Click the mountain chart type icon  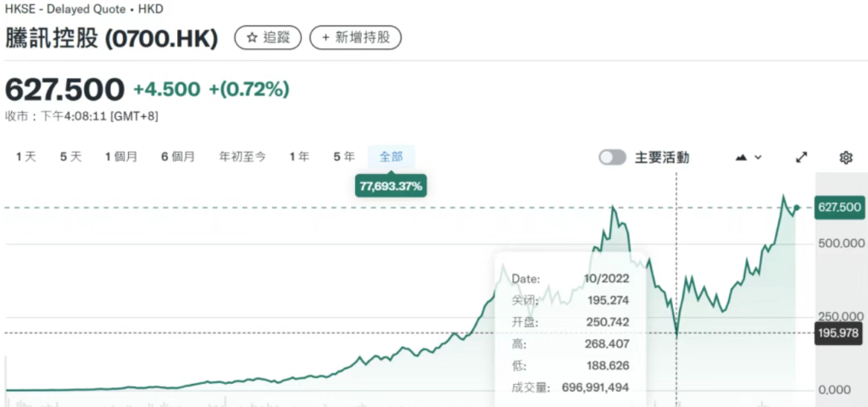(x=742, y=157)
